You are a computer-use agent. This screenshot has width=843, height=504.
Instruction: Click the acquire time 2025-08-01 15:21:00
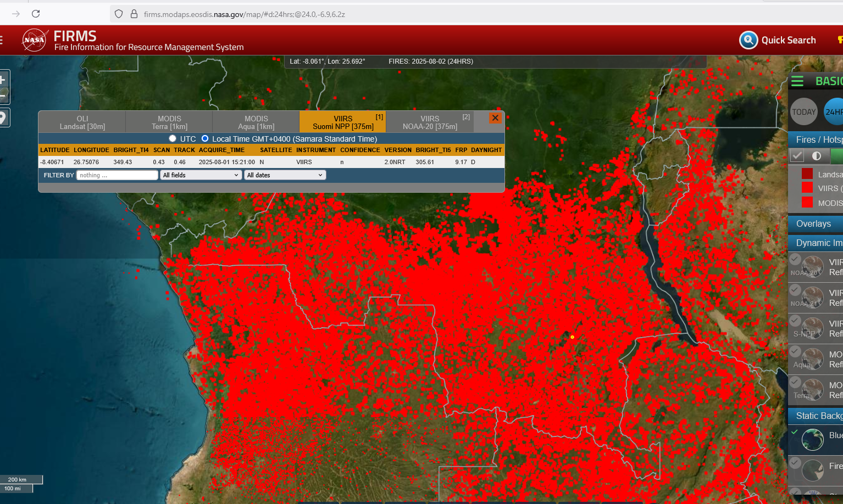[227, 162]
